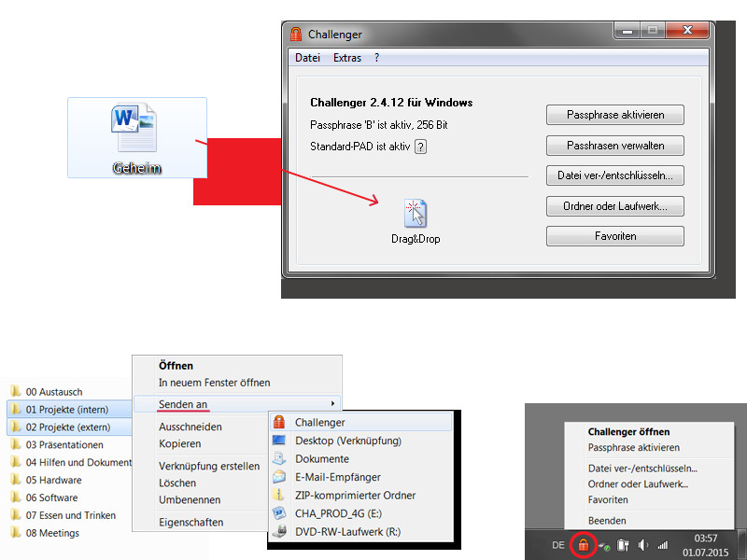Click Challenger lock icon in Senden an submenu

click(279, 422)
